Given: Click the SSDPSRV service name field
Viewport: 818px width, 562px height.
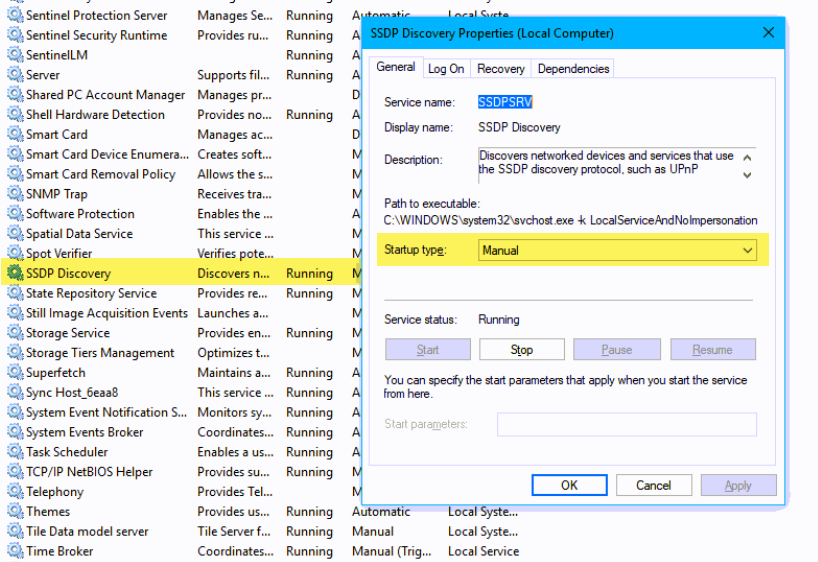Looking at the screenshot, I should click(x=505, y=102).
